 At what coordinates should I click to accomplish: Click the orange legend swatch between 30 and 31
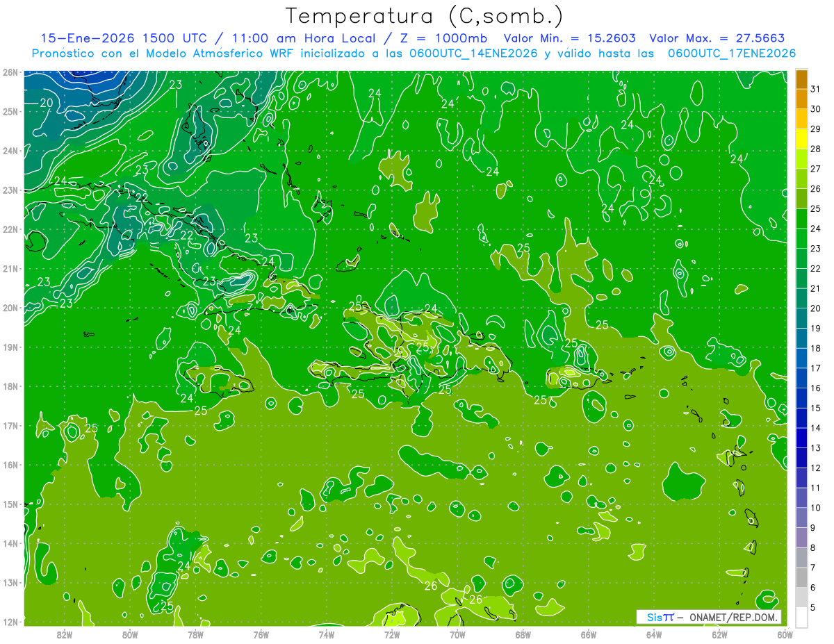801,98
